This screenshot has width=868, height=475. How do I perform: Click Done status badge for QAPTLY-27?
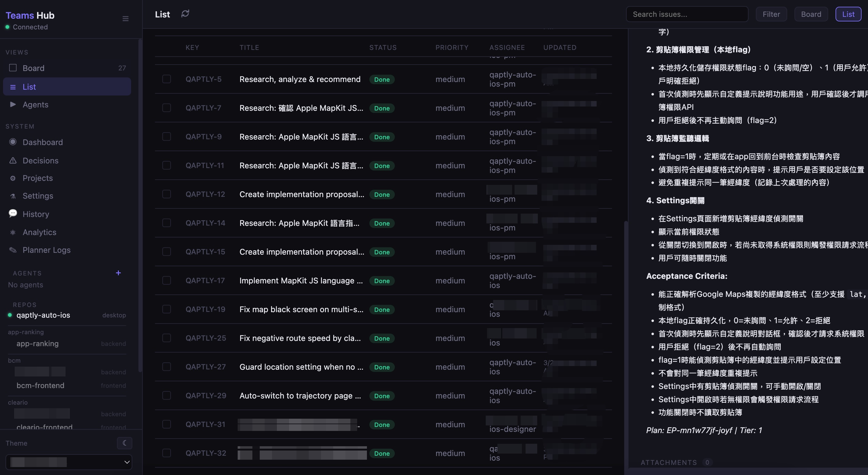point(382,367)
